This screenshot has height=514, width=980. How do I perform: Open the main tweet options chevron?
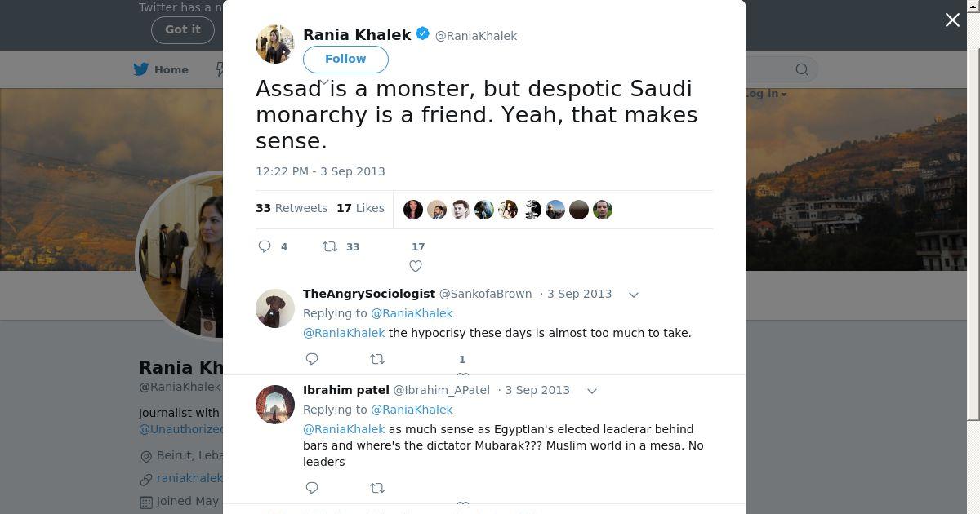(x=324, y=82)
